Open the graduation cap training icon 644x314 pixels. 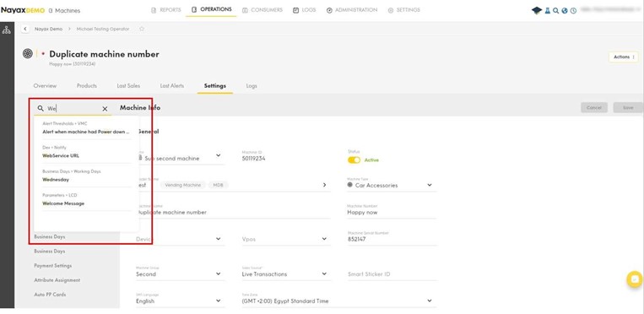537,10
